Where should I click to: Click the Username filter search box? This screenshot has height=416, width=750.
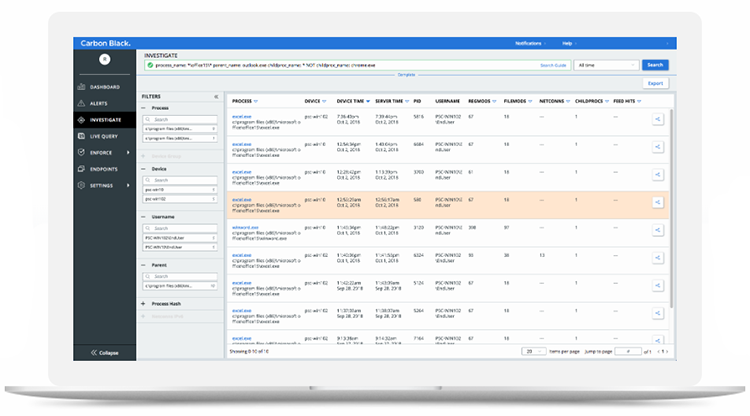tap(180, 229)
